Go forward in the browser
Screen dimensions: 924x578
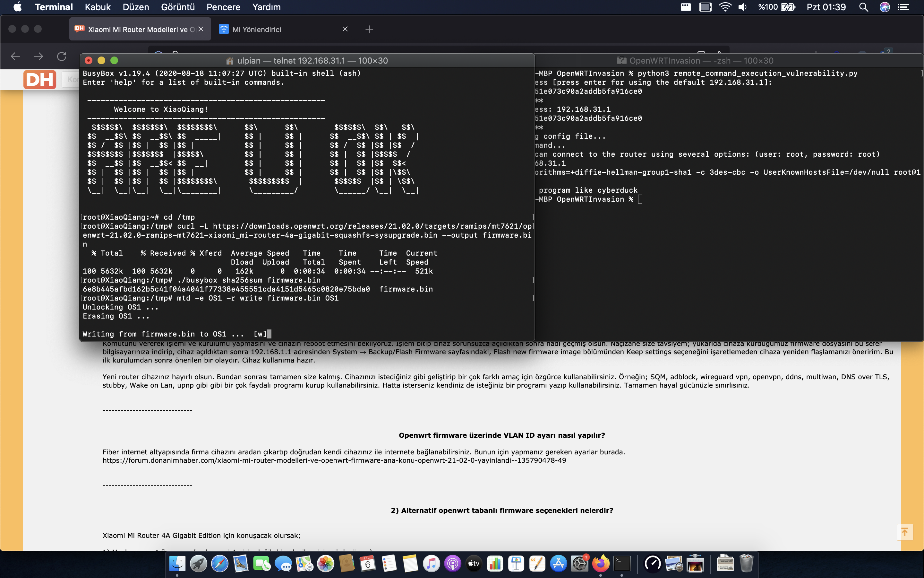[x=38, y=56]
